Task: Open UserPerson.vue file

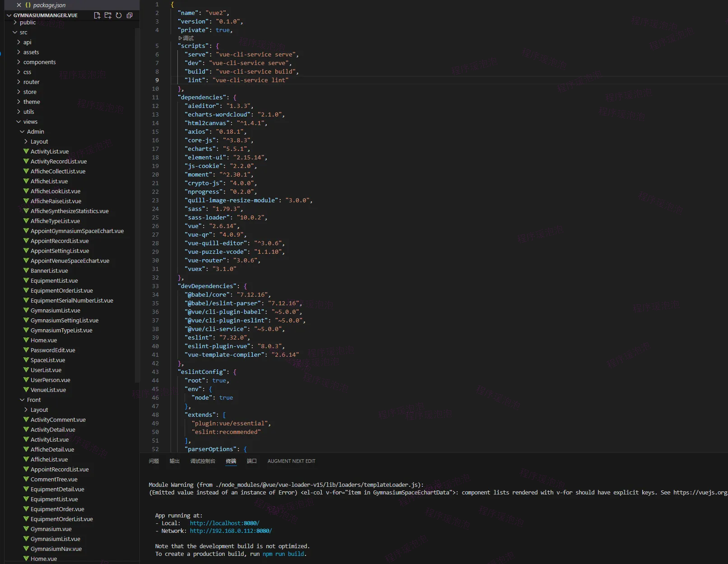Action: click(51, 380)
